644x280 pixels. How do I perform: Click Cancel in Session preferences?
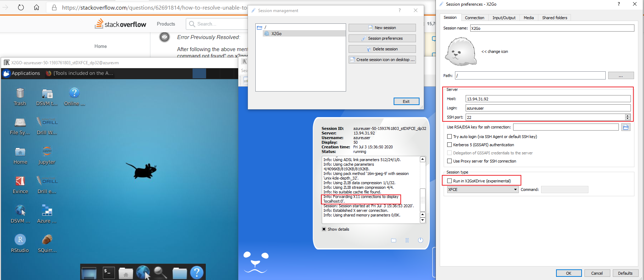pyautogui.click(x=597, y=273)
